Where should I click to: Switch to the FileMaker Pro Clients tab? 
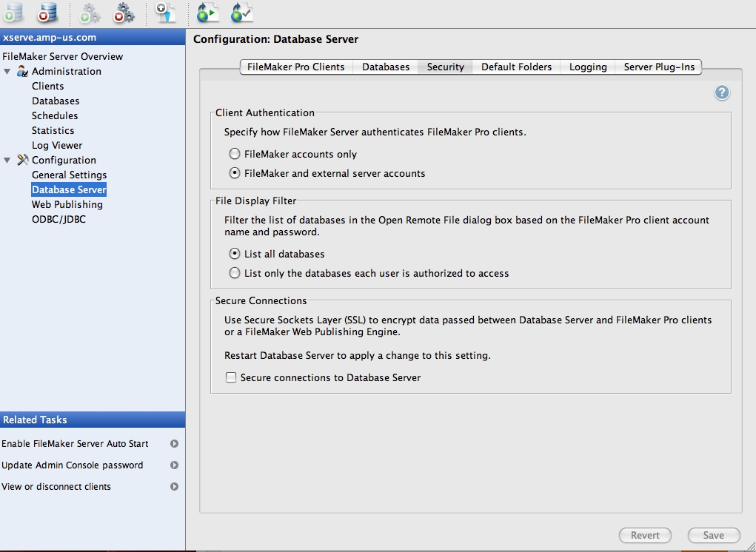pyautogui.click(x=295, y=67)
